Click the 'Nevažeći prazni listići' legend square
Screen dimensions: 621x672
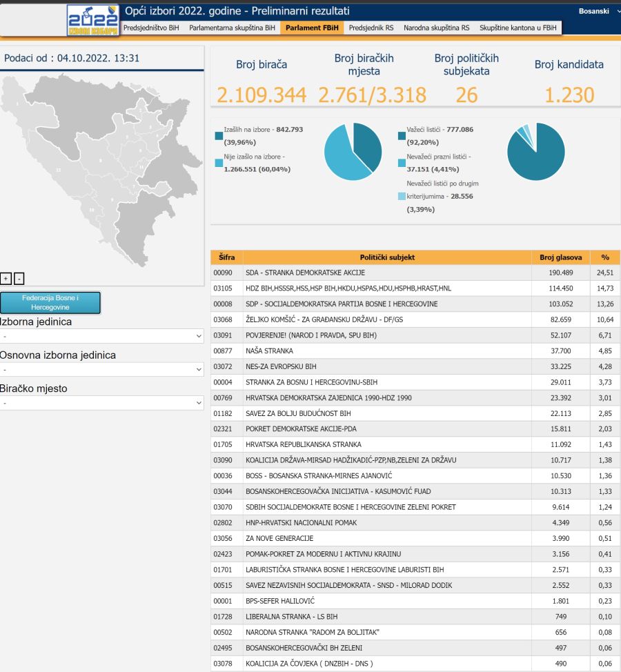click(x=402, y=163)
